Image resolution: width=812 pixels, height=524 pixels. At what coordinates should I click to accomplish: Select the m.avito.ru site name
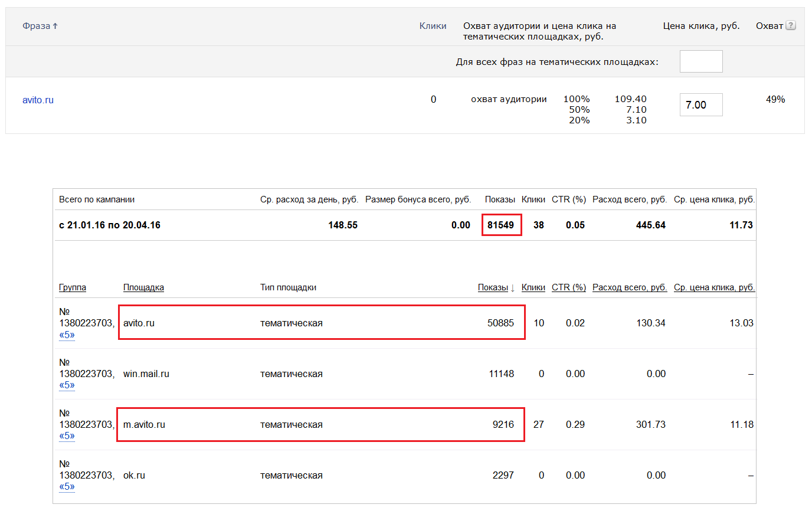[144, 425]
